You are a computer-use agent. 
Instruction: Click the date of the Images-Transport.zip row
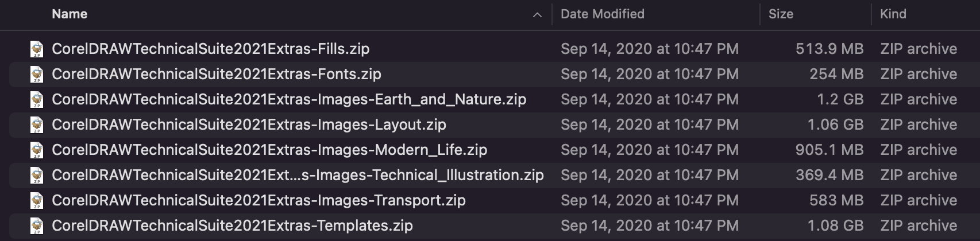(649, 201)
